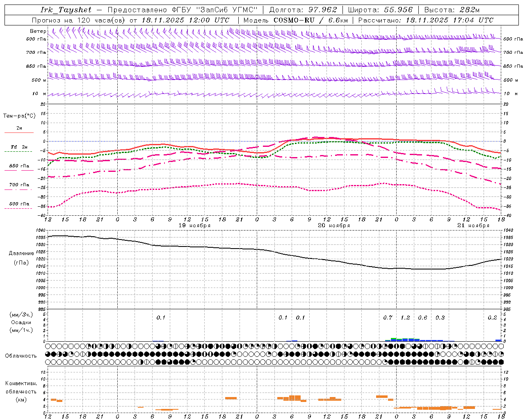Click the precipitation value "0.7"
Image resolution: width=525 pixels, height=420 pixels.
tap(388, 317)
